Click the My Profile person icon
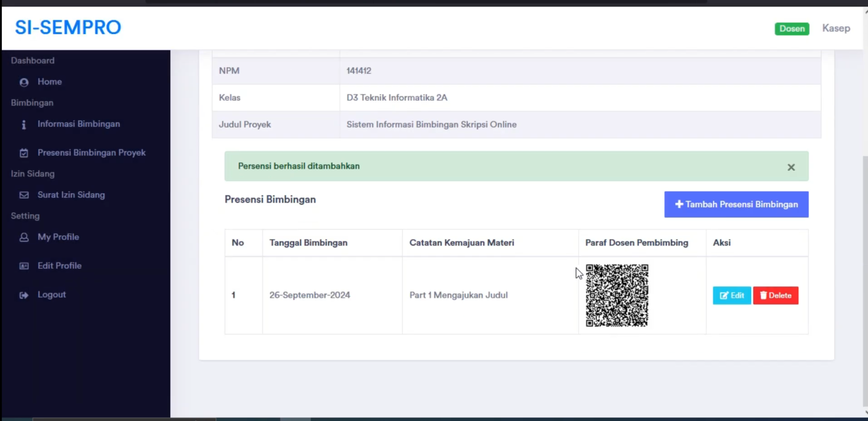868x421 pixels. tap(24, 237)
